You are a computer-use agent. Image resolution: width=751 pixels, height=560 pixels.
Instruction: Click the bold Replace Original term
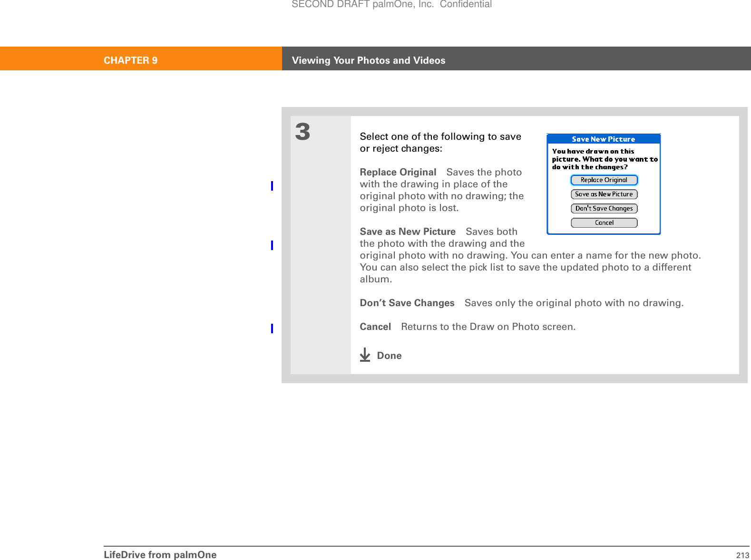(x=398, y=172)
